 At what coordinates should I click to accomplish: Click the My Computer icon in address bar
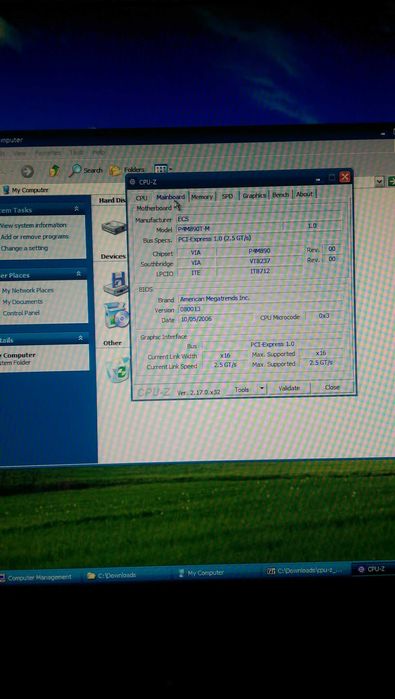click(5, 190)
